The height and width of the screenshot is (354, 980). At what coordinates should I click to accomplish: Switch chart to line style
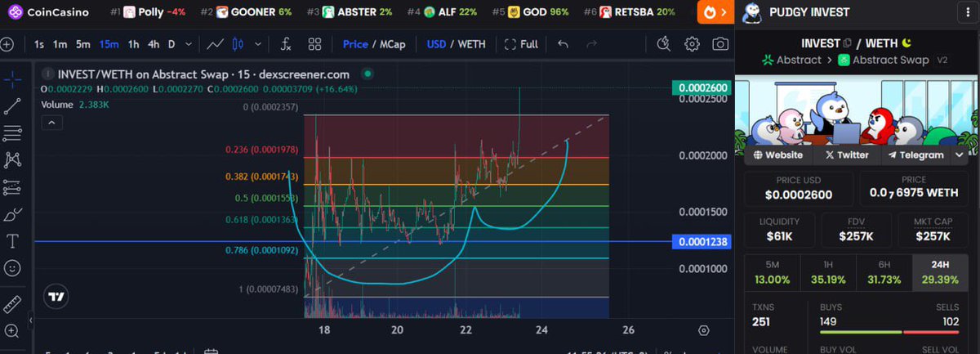[216, 44]
